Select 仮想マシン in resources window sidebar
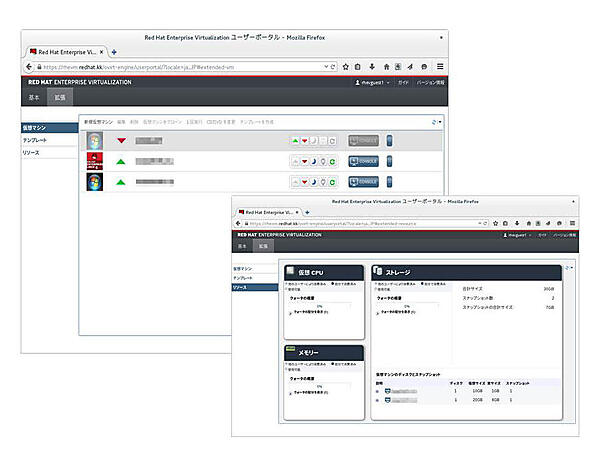The height and width of the screenshot is (467, 600). pyautogui.click(x=255, y=269)
